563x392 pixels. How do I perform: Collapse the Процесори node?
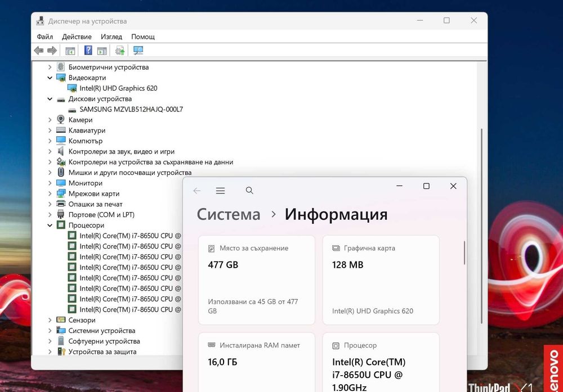50,225
